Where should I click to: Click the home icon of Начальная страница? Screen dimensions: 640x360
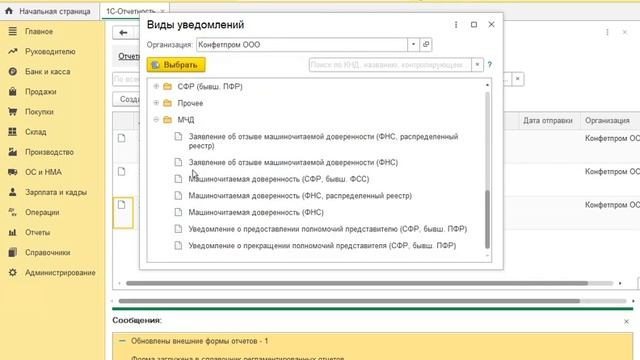point(9,11)
